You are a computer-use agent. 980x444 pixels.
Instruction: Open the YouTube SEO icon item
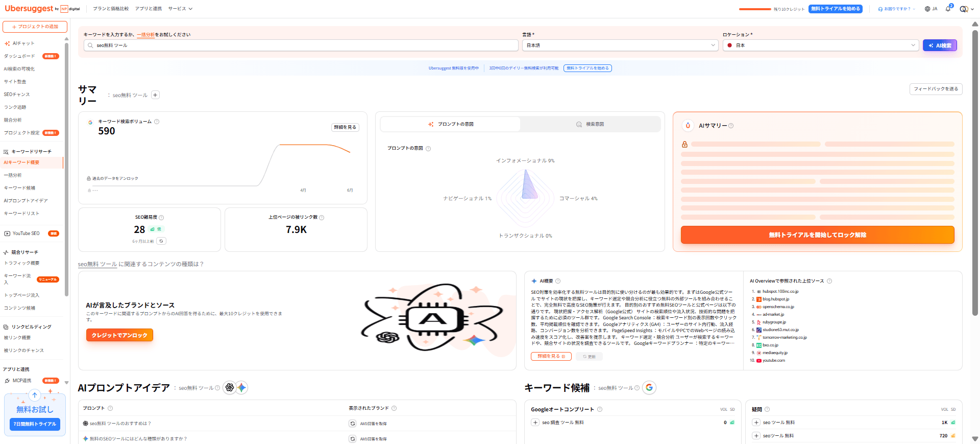click(7, 233)
